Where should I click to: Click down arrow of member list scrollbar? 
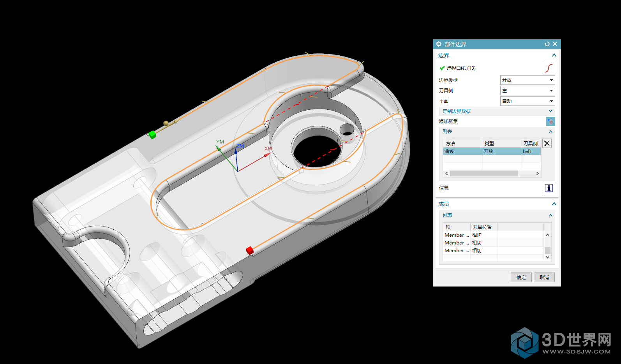pos(547,257)
